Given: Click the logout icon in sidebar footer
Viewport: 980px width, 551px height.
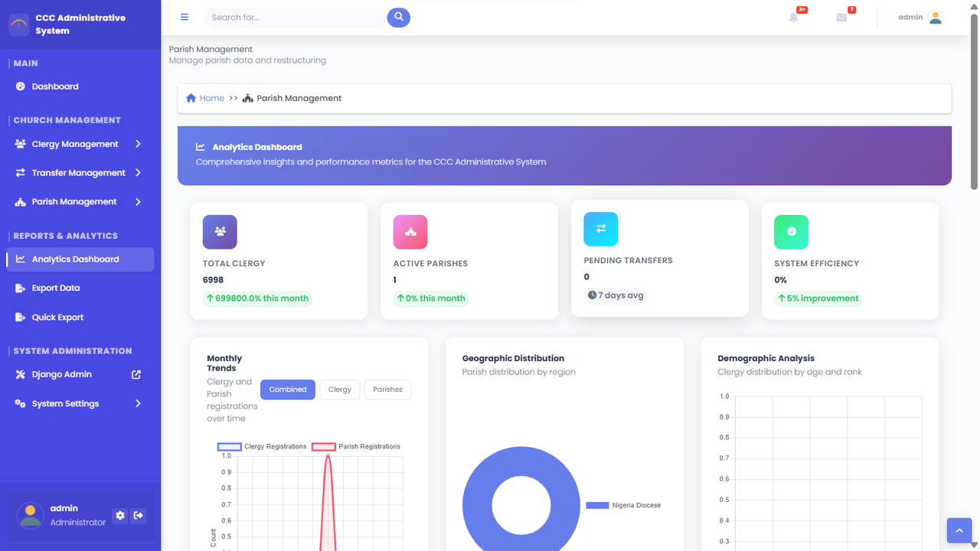Looking at the screenshot, I should tap(139, 516).
